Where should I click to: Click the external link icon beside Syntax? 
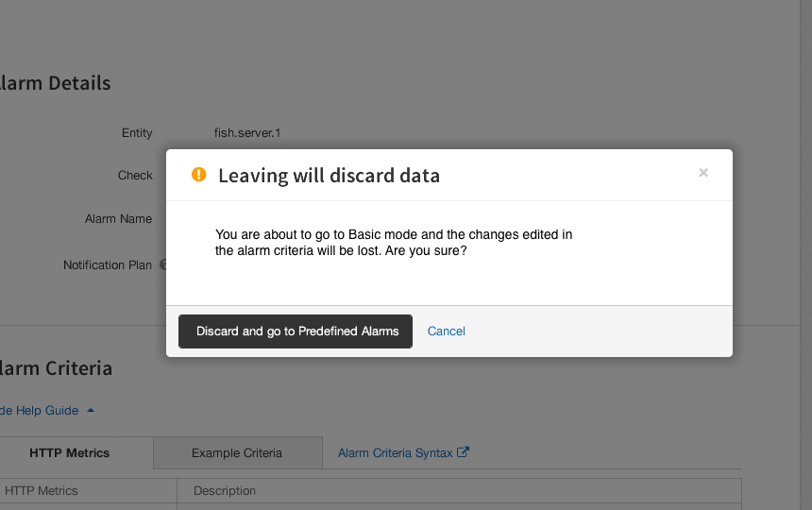463,452
